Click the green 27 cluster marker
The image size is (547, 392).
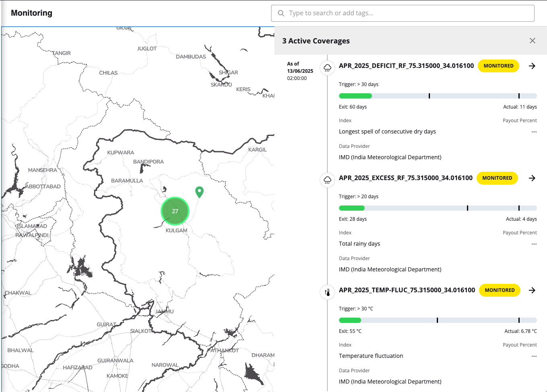pyautogui.click(x=175, y=211)
